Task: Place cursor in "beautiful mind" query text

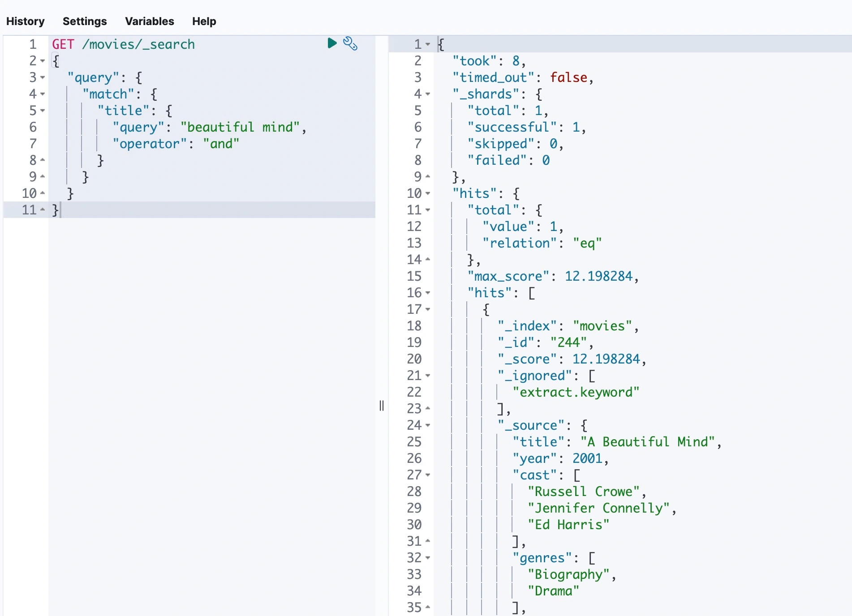Action: [x=240, y=127]
